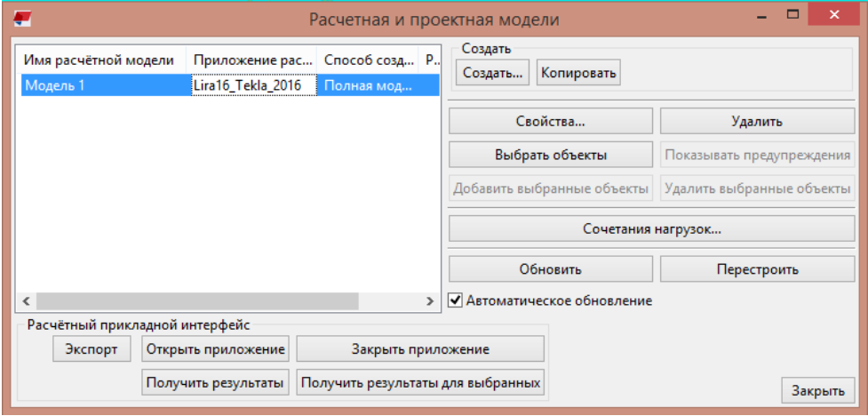
Task: Click the horizontal scrollbar right arrow
Action: [430, 301]
